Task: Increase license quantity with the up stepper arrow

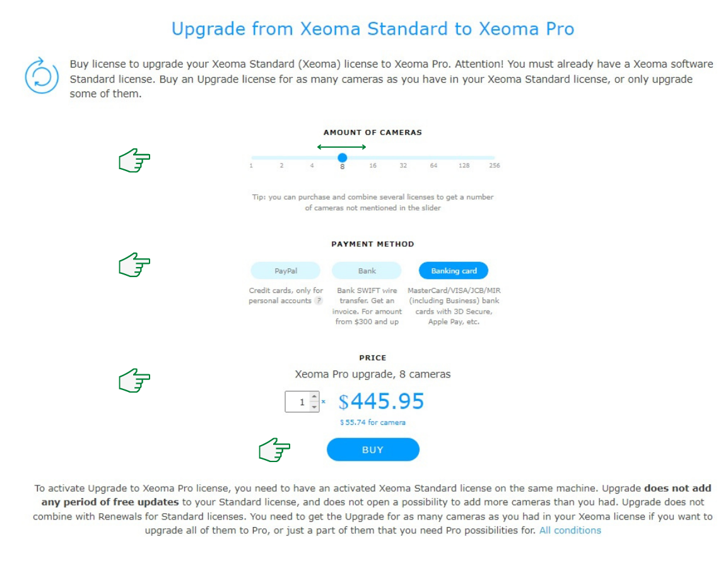Action: point(314,397)
